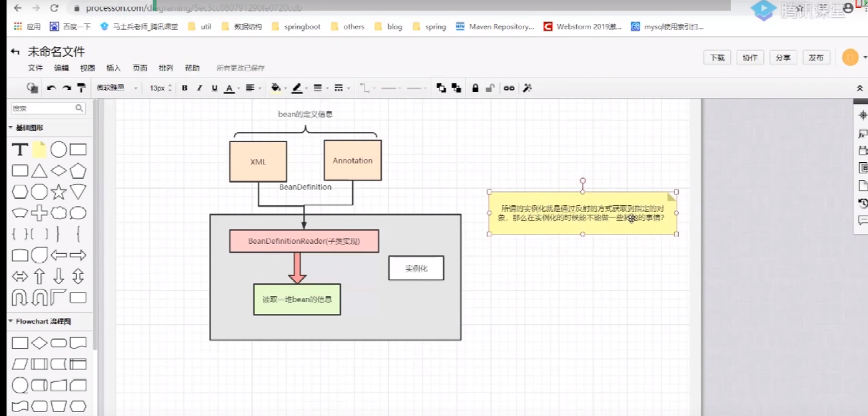868x416 pixels.
Task: Select the pentagon shape
Action: [78, 171]
